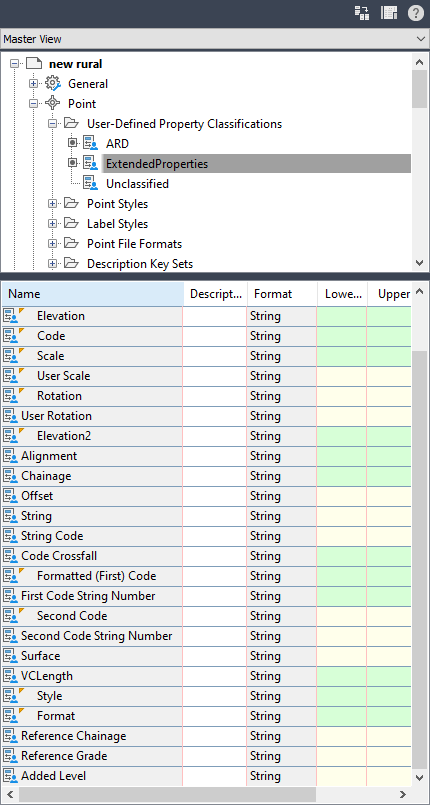
Task: Click the ARD classification icon
Action: click(91, 144)
